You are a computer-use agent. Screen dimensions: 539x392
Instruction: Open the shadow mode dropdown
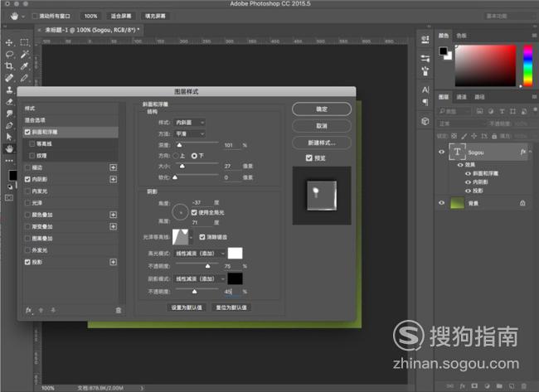[x=200, y=278]
